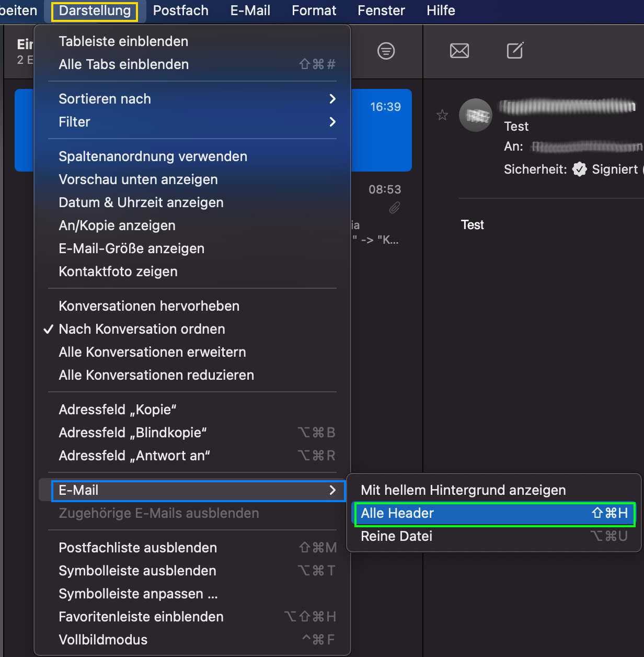Expand the Filter submenu arrow

click(x=332, y=122)
